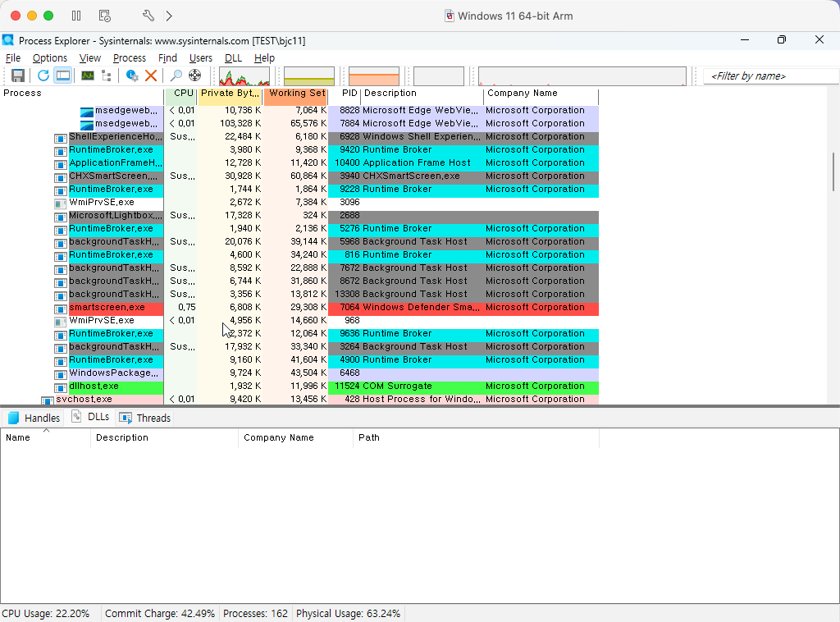Sort lower pane by Path column

[477, 437]
